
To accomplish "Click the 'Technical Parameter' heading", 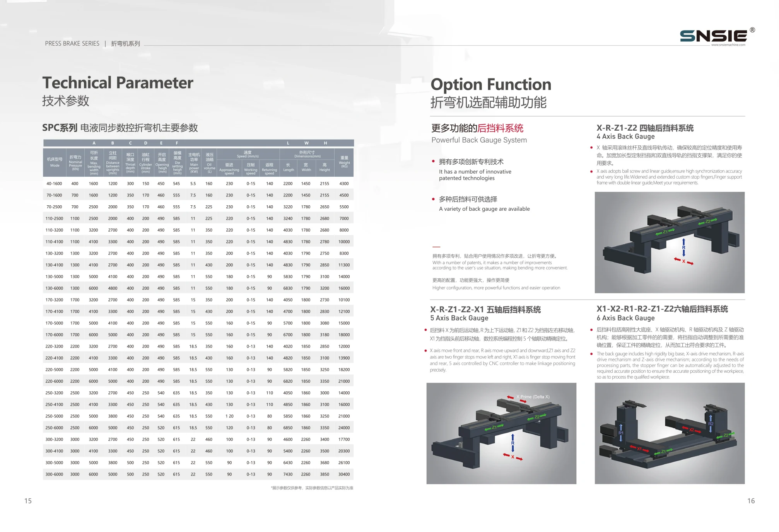I will [x=118, y=83].
